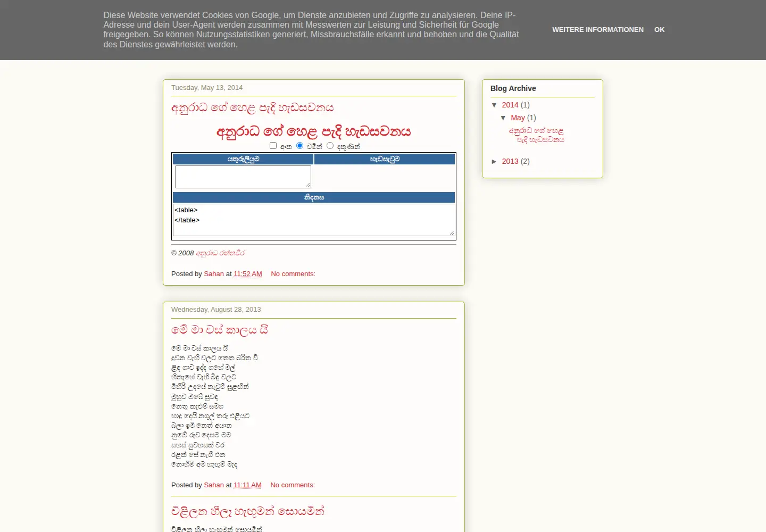The height and width of the screenshot is (532, 766).
Task: Open No comments link beside 11:52 AM
Action: 293,274
